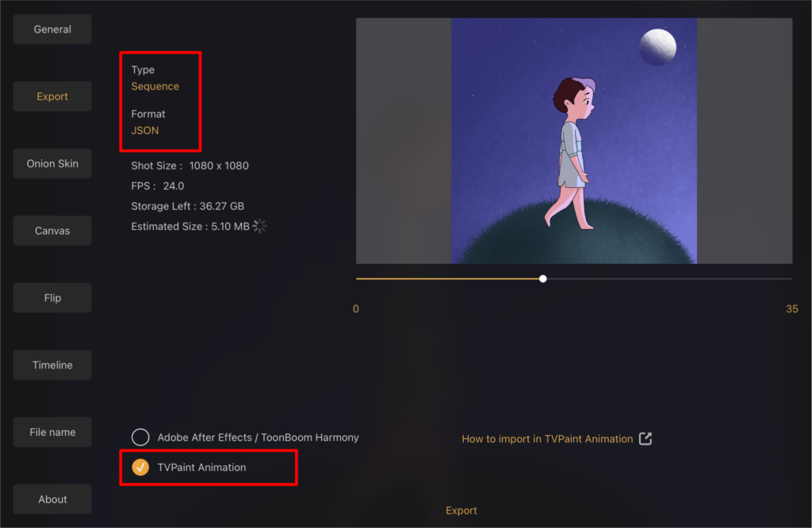Click the Shot Size 1080 x 1080 text
Image resolution: width=812 pixels, height=528 pixels.
(x=190, y=166)
